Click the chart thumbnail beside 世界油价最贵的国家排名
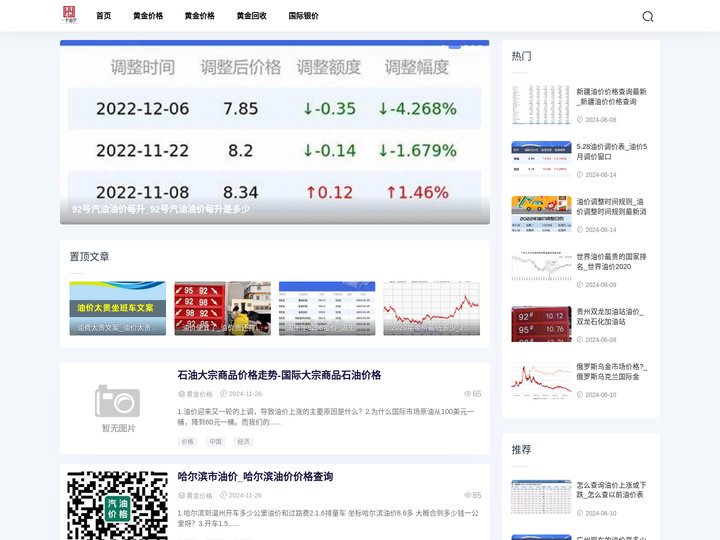 (x=541, y=266)
